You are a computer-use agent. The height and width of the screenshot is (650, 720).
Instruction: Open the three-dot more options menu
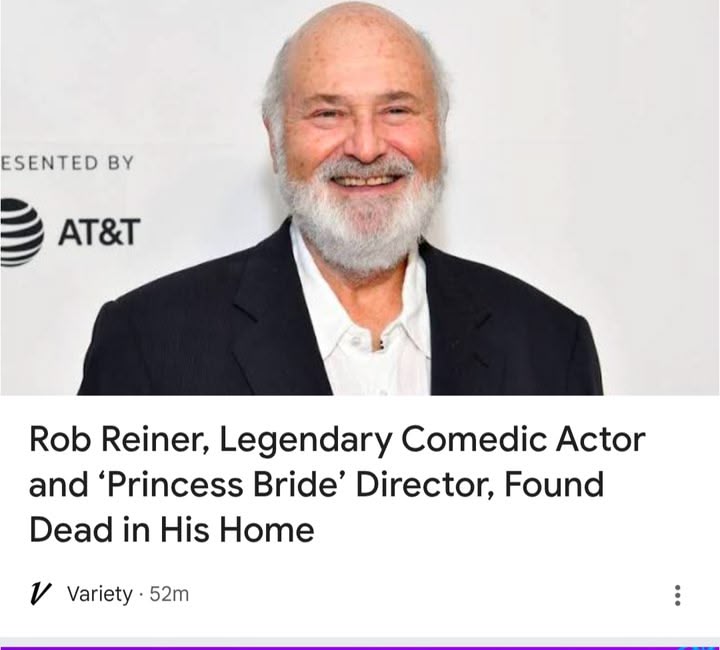point(678,596)
